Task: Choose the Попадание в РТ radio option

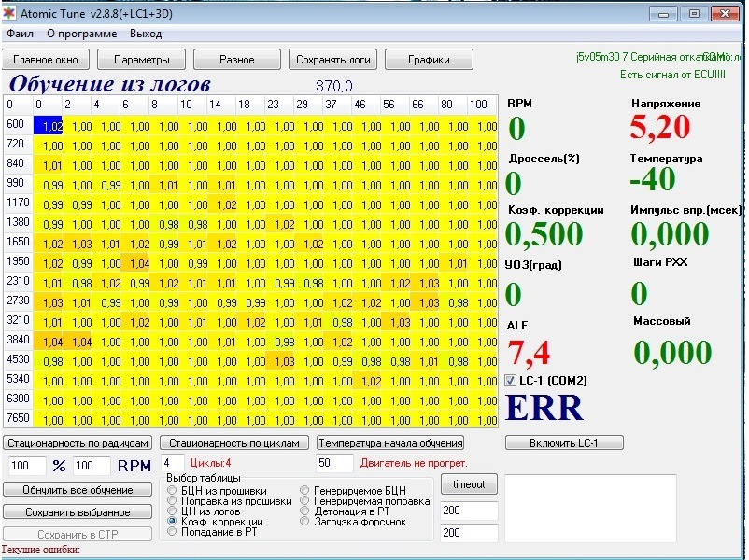Action: point(171,531)
